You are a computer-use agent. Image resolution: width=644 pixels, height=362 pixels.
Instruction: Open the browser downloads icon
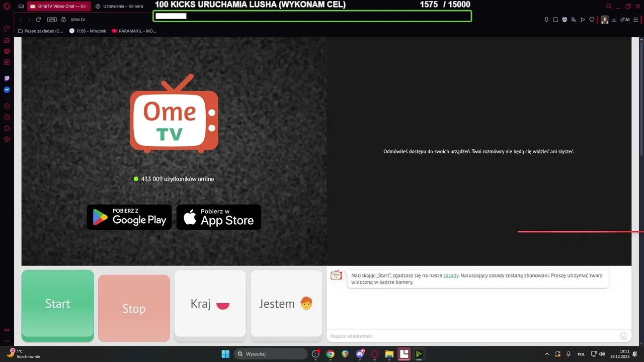pyautogui.click(x=614, y=20)
